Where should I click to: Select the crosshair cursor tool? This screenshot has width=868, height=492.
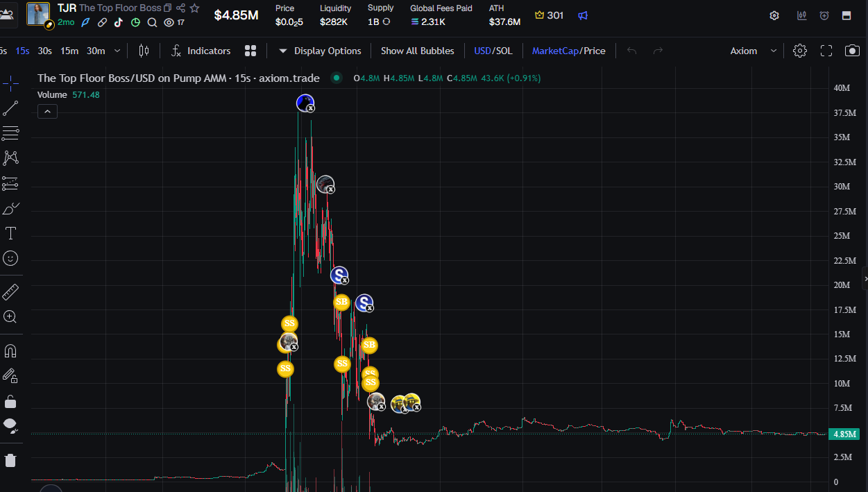pyautogui.click(x=10, y=84)
